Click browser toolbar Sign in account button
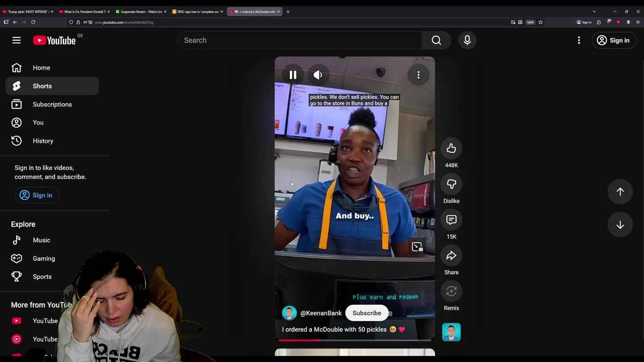 584,22
